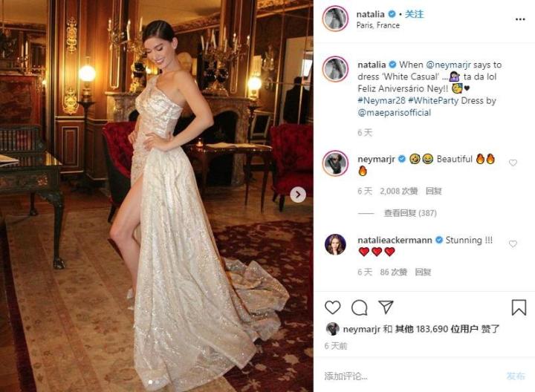This screenshot has width=535, height=392.
Task: Reply to neymarjr's comment with 回复
Action: [x=434, y=192]
